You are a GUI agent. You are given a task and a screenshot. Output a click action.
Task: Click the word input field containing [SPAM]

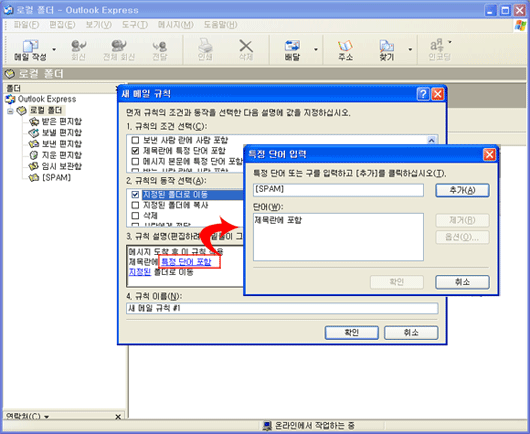338,190
